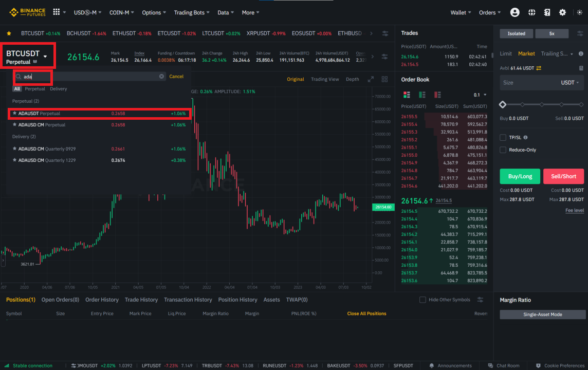The width and height of the screenshot is (588, 370).
Task: Open price info bar preferences icon
Action: click(385, 57)
